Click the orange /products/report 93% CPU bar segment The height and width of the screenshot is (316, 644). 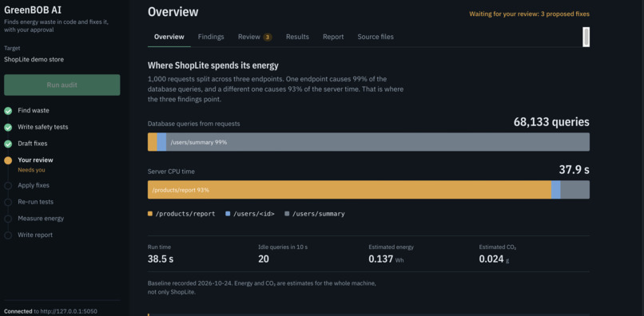[349, 190]
